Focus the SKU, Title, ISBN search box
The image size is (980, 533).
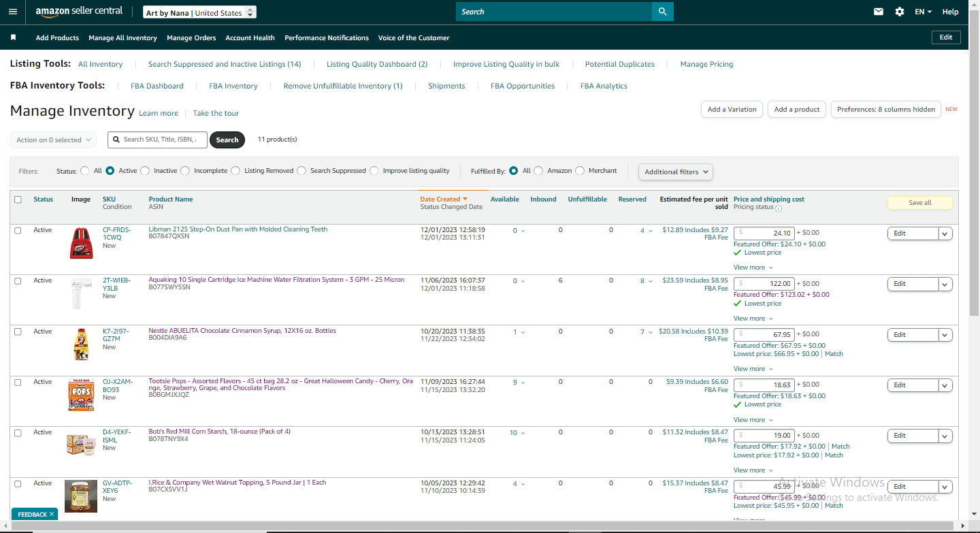click(157, 140)
